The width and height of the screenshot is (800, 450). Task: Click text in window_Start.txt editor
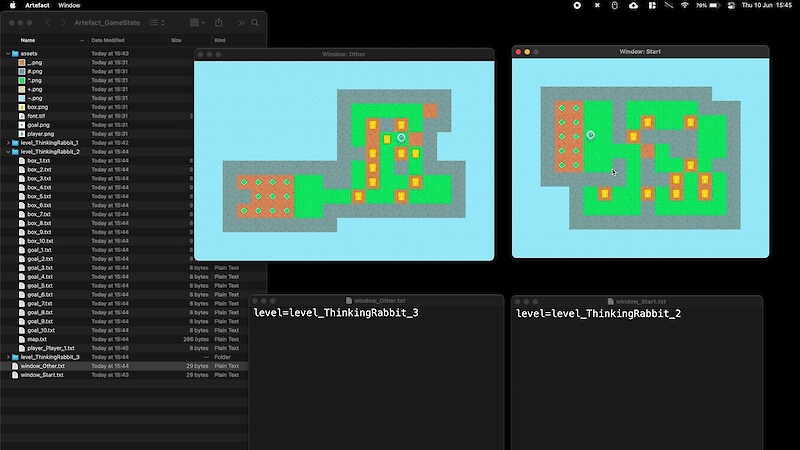598,313
